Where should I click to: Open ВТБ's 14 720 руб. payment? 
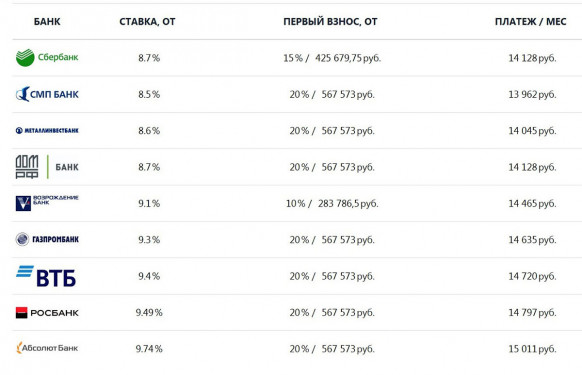pyautogui.click(x=532, y=276)
